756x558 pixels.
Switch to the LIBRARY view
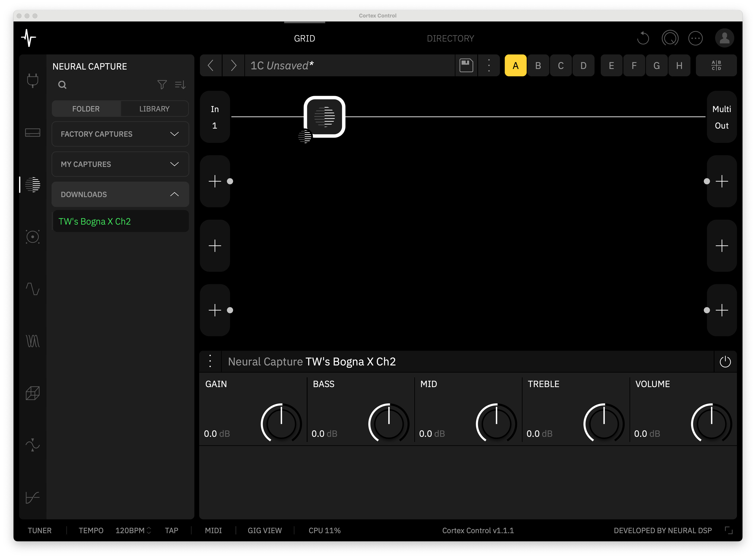pyautogui.click(x=154, y=109)
